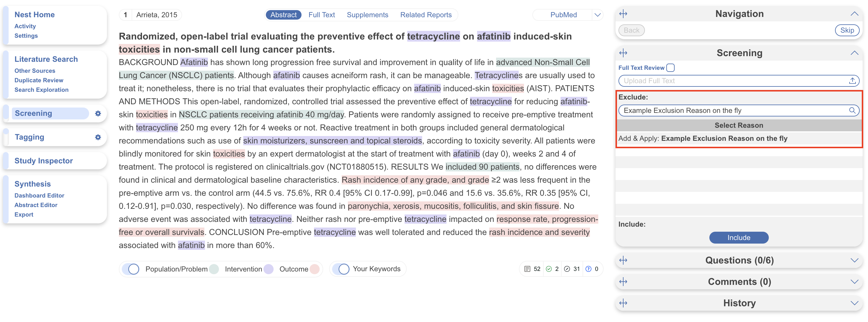Toggle PICO highlighting switch
Image resolution: width=868 pixels, height=322 pixels.
pos(131,269)
